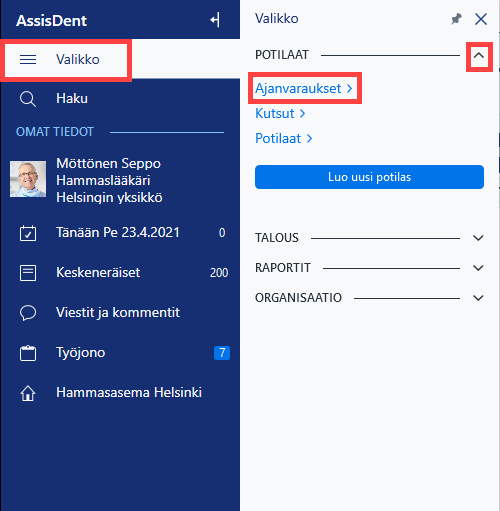Open the hamburger Valikko menu icon
Viewport: 500px width, 511px height.
click(x=28, y=60)
